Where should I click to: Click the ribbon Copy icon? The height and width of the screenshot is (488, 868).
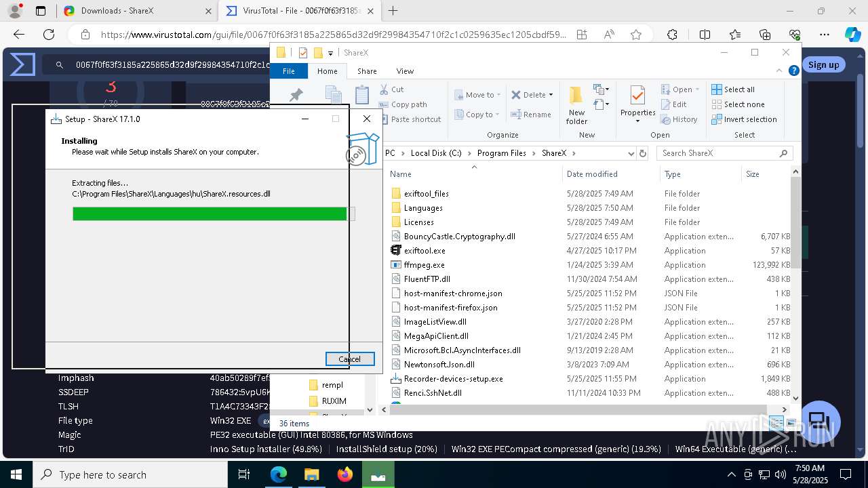pos(333,95)
